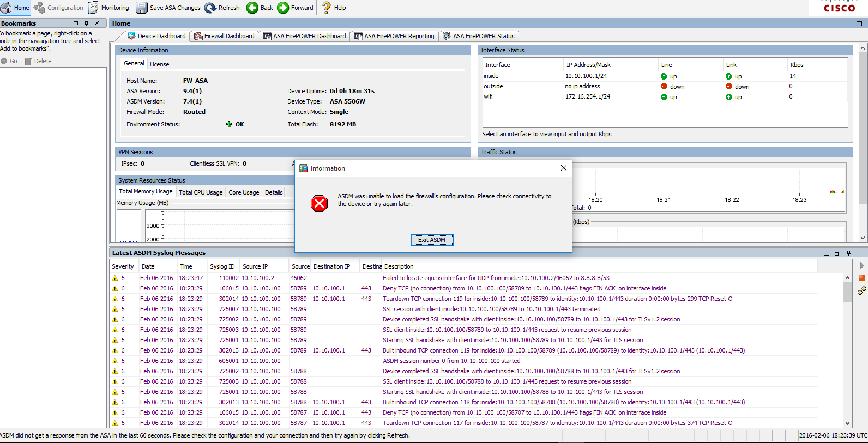
Task: Stop syslog logging with red square
Action: (862, 278)
